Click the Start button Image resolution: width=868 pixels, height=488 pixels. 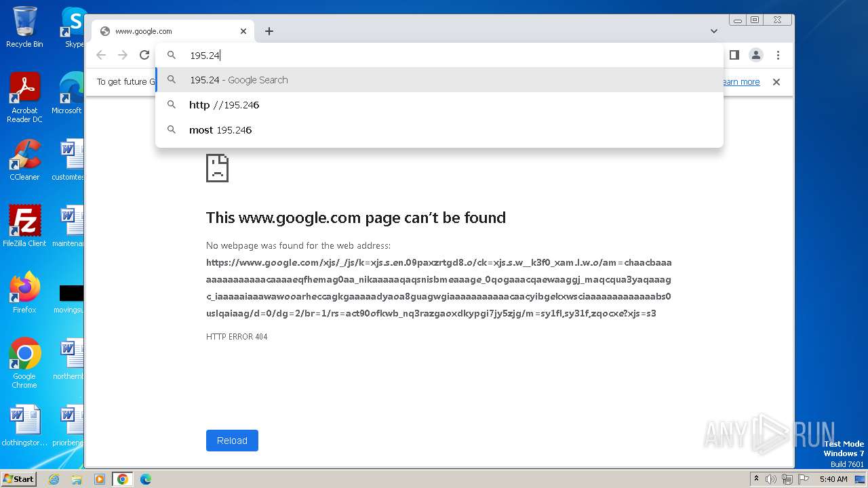19,479
